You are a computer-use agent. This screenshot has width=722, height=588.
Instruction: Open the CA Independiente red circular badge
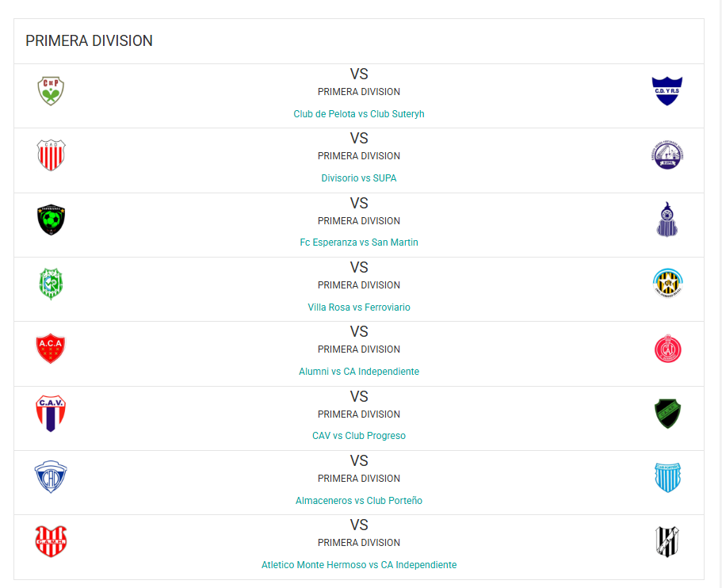[667, 349]
